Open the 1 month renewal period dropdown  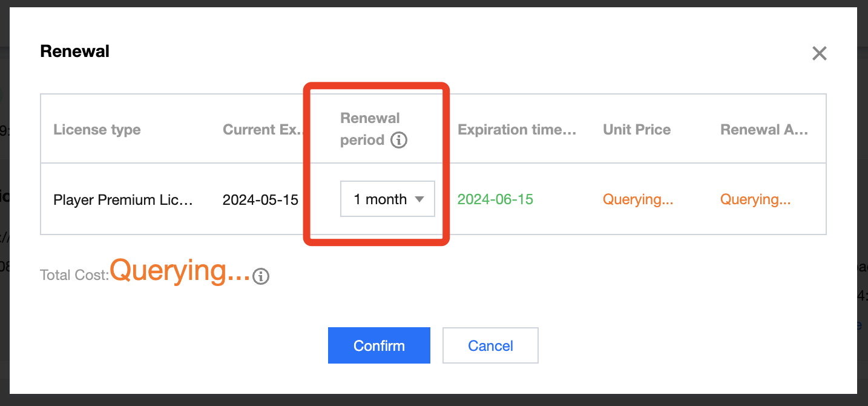coord(387,199)
